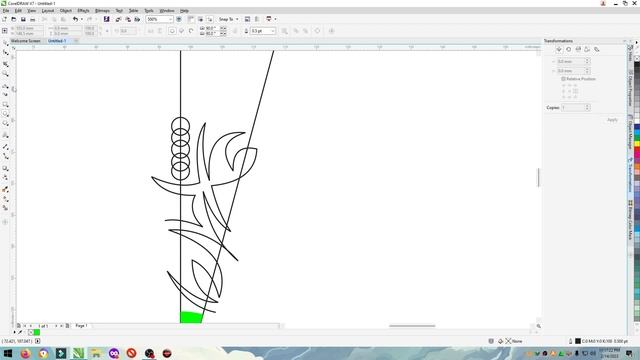Click the Object Properties docker tab
The width and height of the screenshot is (640, 360).
point(631,89)
